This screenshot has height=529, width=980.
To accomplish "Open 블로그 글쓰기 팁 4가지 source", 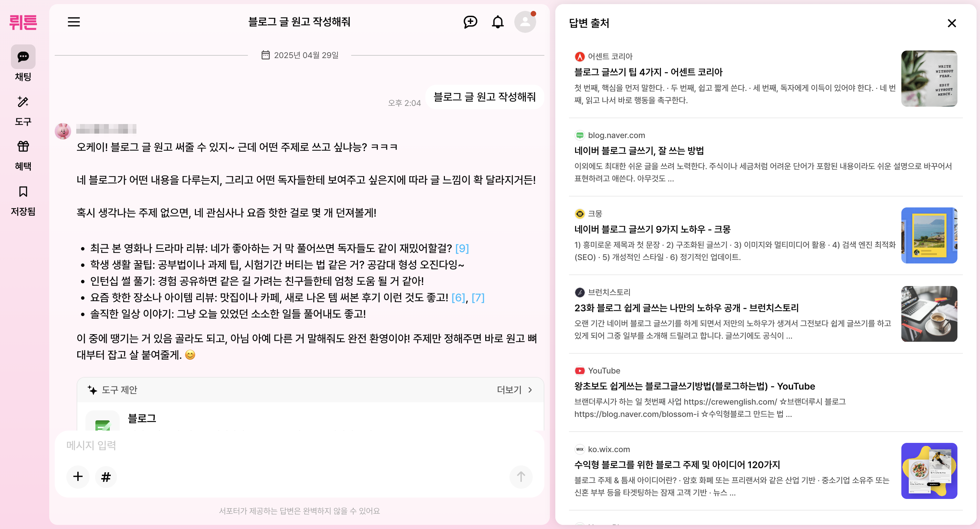I will pos(648,72).
